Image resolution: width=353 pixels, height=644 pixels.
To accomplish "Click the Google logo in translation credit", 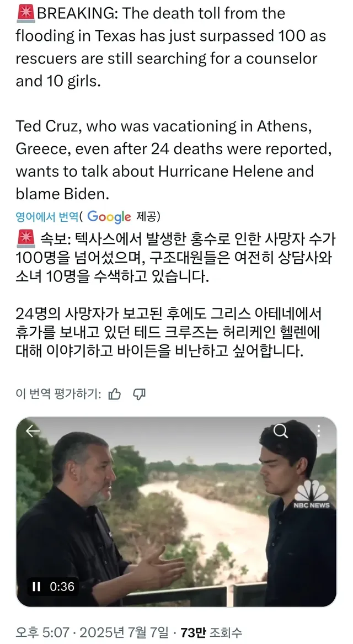I will point(109,217).
